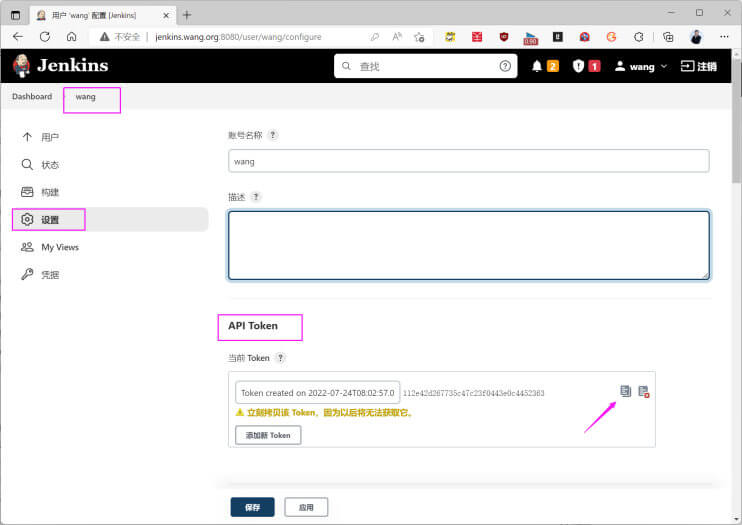Screen dimensions: 742x525
Task: Go back in the browser
Action: pyautogui.click(x=18, y=37)
